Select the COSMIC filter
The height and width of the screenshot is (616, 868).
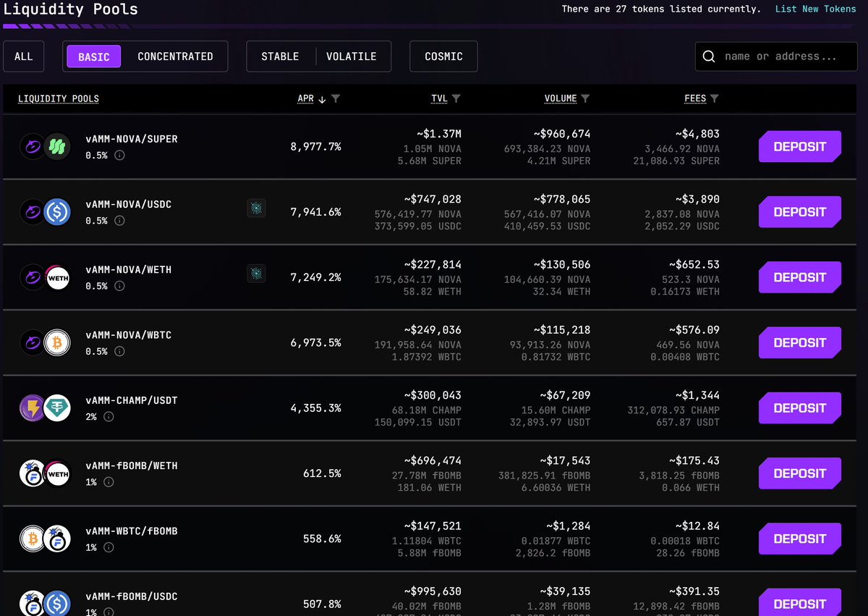pos(443,56)
